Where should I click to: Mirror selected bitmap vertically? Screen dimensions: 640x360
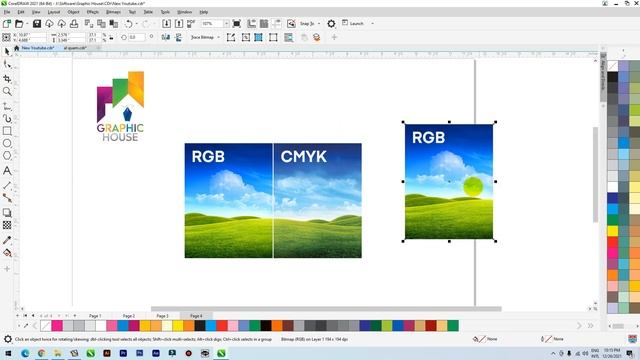pos(178,38)
